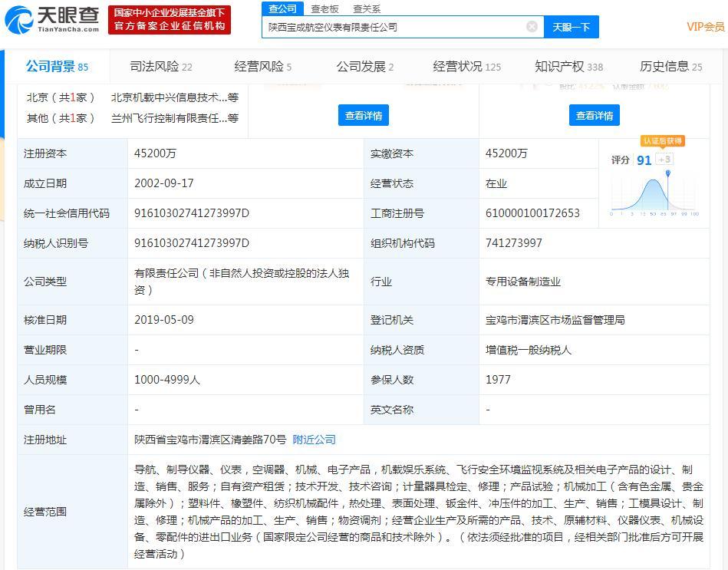
Task: Click the red official credit agency banner
Action: [170, 20]
